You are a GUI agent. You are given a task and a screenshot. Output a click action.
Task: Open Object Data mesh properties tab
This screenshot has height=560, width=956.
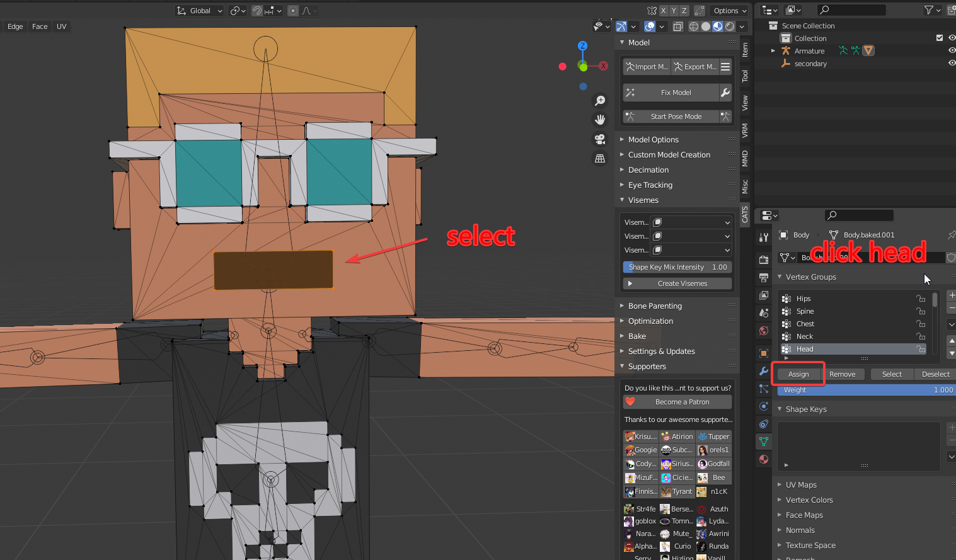764,442
